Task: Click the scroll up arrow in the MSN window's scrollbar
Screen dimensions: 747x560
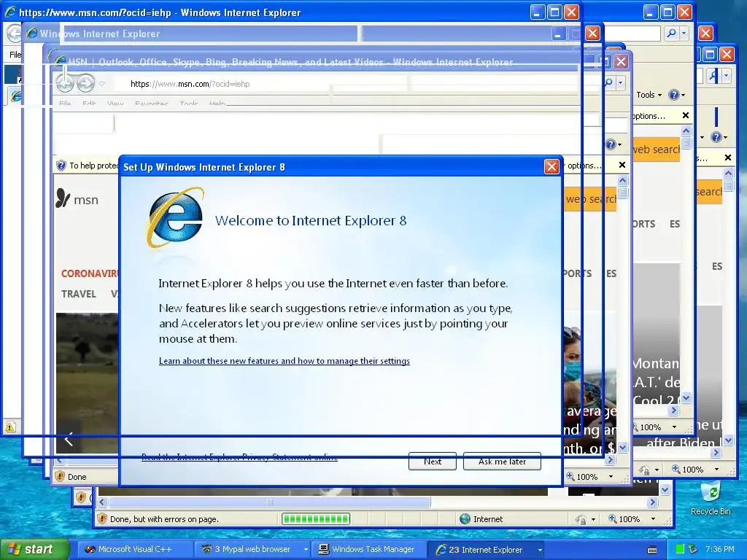Action: coord(622,181)
